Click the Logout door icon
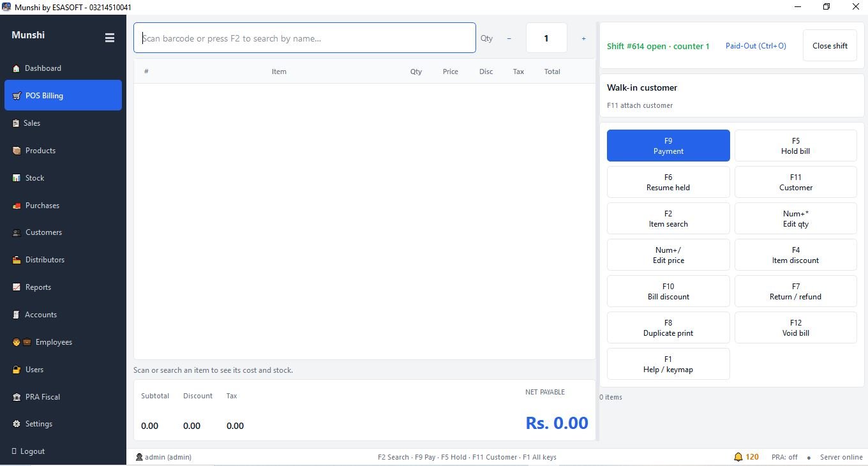The height and width of the screenshot is (466, 868). tap(14, 451)
